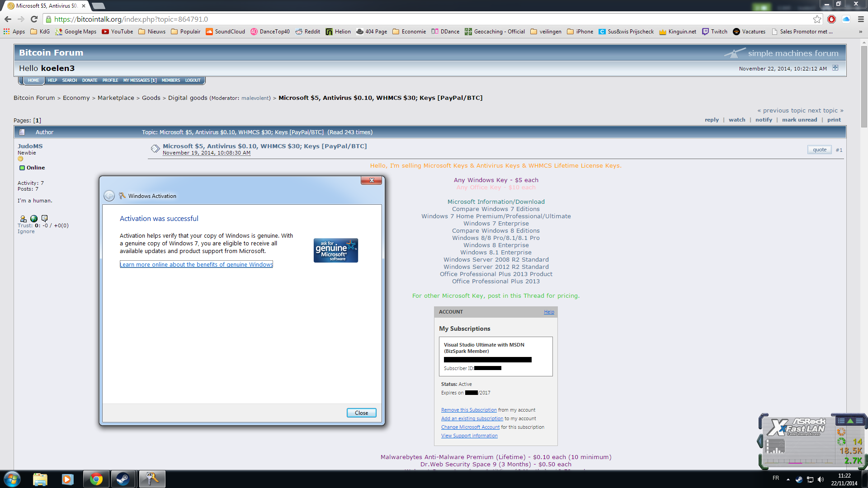Click the taskbar clock showing 11:22
Screen dimensions: 868x488
844,479
